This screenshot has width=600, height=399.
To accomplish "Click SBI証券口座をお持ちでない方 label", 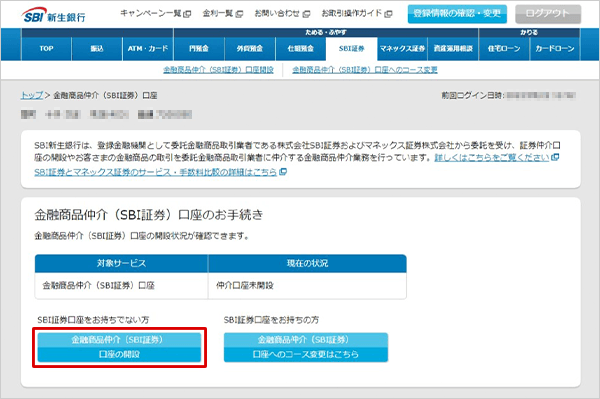I will pyautogui.click(x=93, y=320).
